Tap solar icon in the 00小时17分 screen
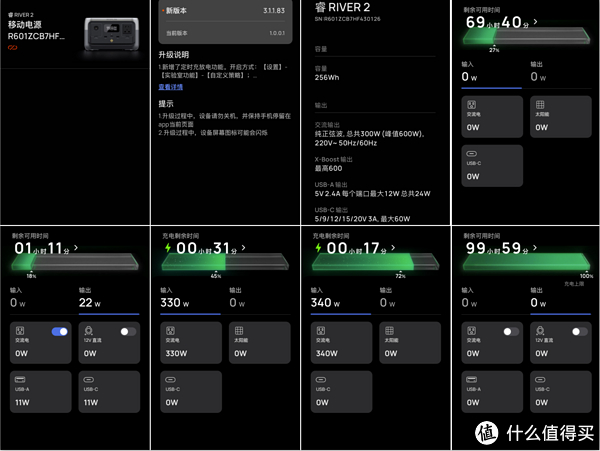 point(389,331)
